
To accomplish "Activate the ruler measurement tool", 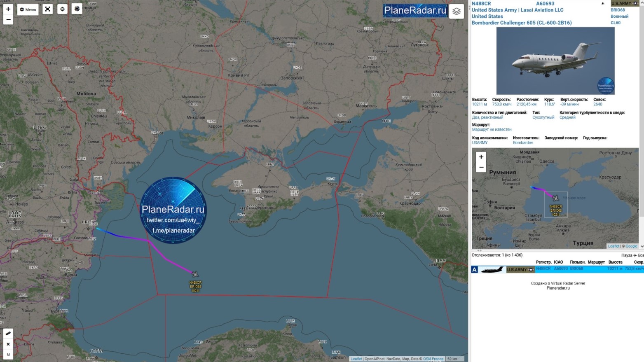I will pyautogui.click(x=8, y=333).
